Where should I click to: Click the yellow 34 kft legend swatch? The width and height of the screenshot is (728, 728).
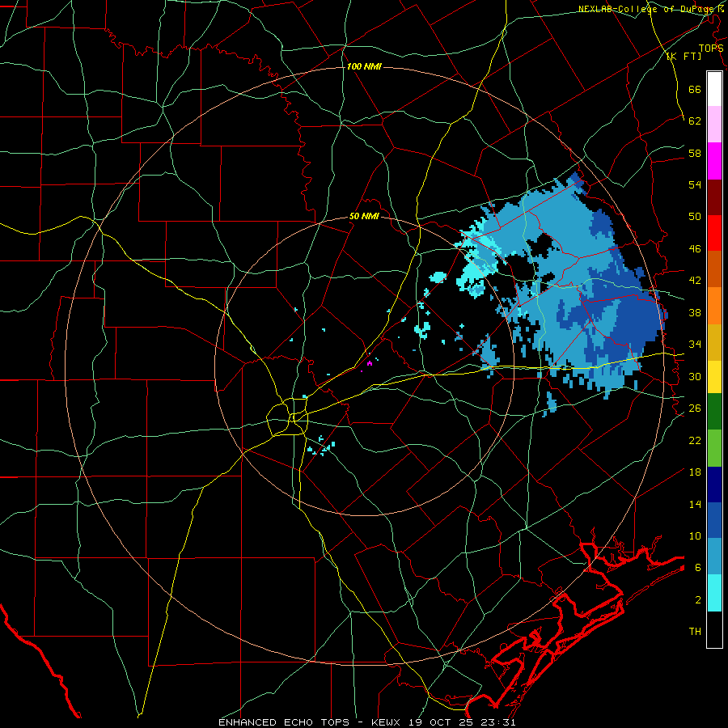[x=714, y=376]
